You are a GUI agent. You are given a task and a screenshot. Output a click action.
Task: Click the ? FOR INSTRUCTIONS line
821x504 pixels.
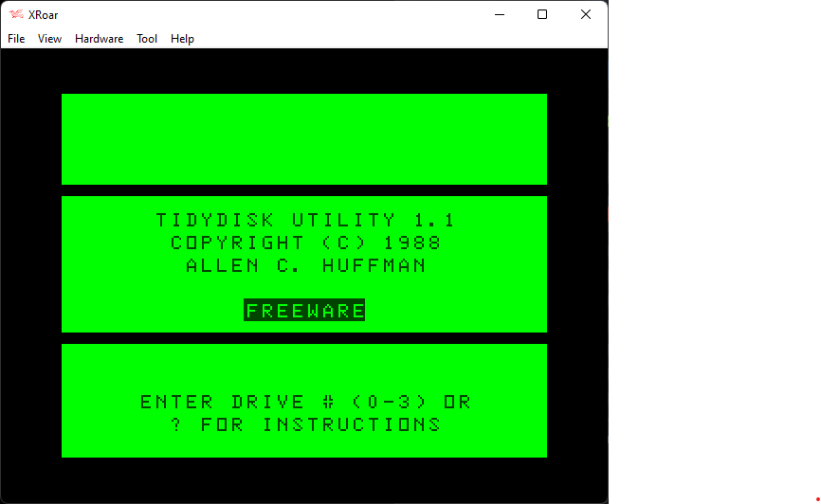306,424
